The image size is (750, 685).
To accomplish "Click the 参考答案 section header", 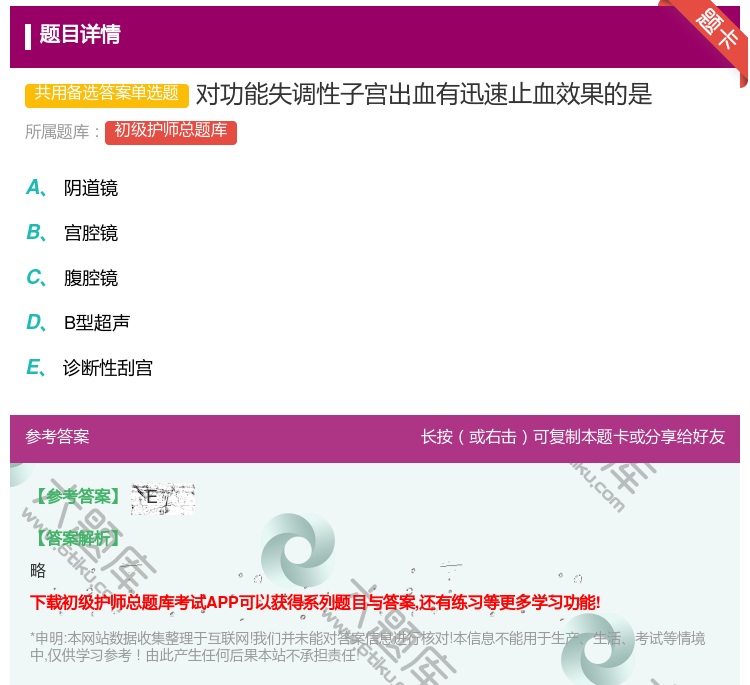I will (57, 436).
